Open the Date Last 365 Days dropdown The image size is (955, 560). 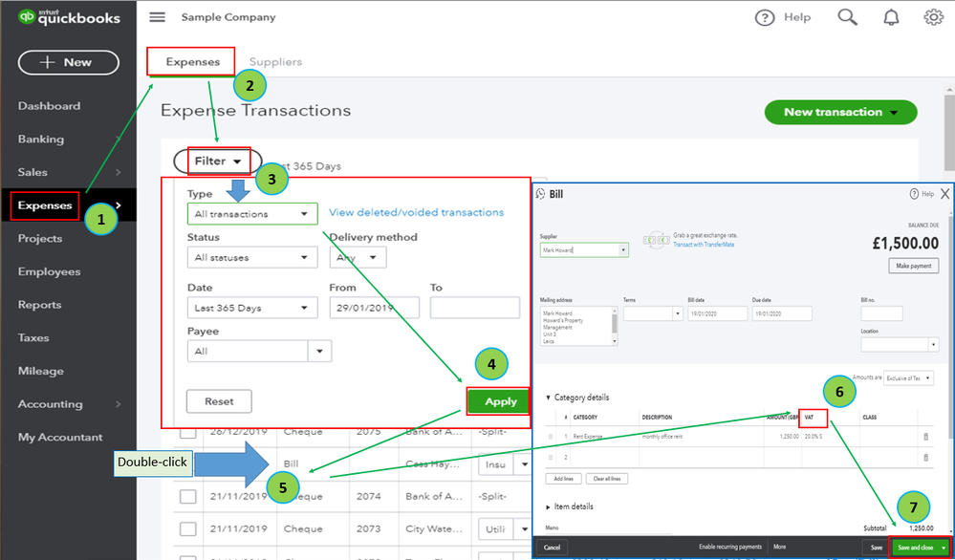click(x=252, y=308)
